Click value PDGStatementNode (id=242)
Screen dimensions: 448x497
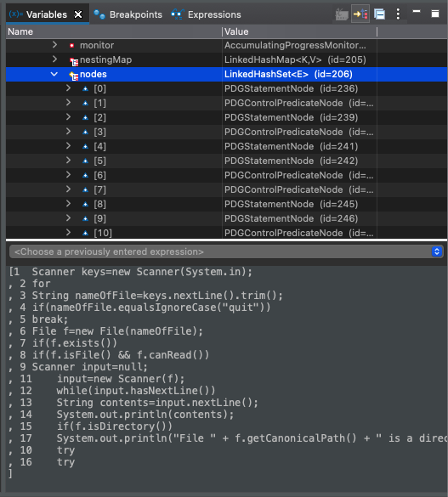(291, 161)
